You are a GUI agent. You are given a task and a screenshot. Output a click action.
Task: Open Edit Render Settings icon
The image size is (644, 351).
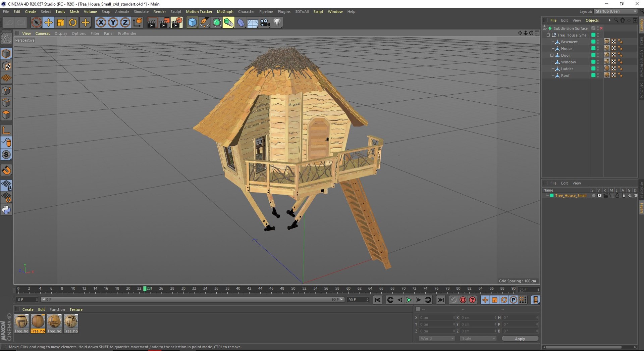click(x=177, y=22)
